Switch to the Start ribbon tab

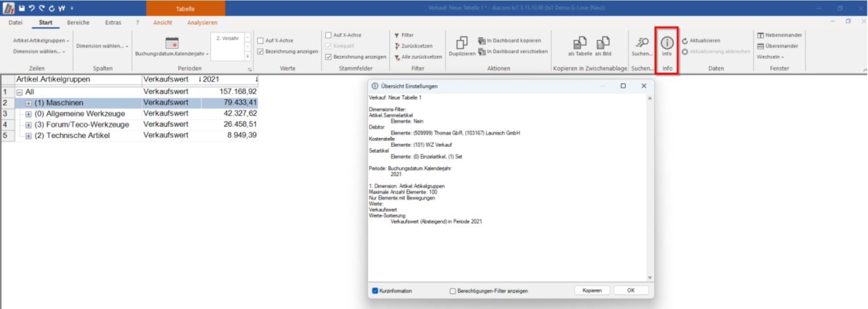coord(45,22)
